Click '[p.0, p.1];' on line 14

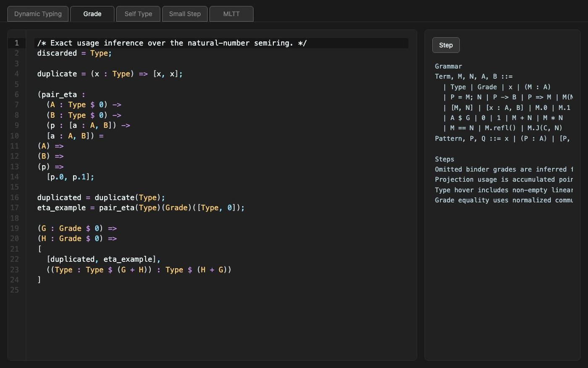(x=70, y=177)
